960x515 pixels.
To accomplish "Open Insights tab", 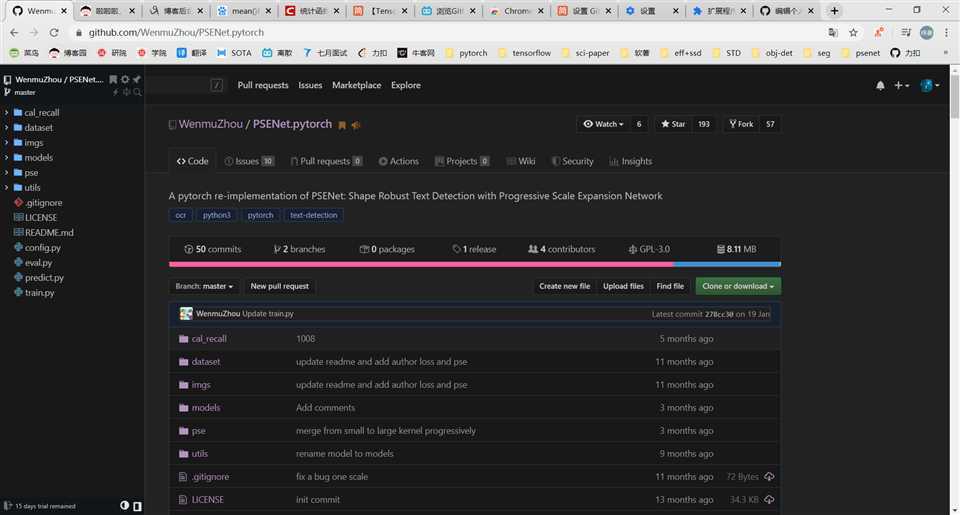I will (631, 161).
